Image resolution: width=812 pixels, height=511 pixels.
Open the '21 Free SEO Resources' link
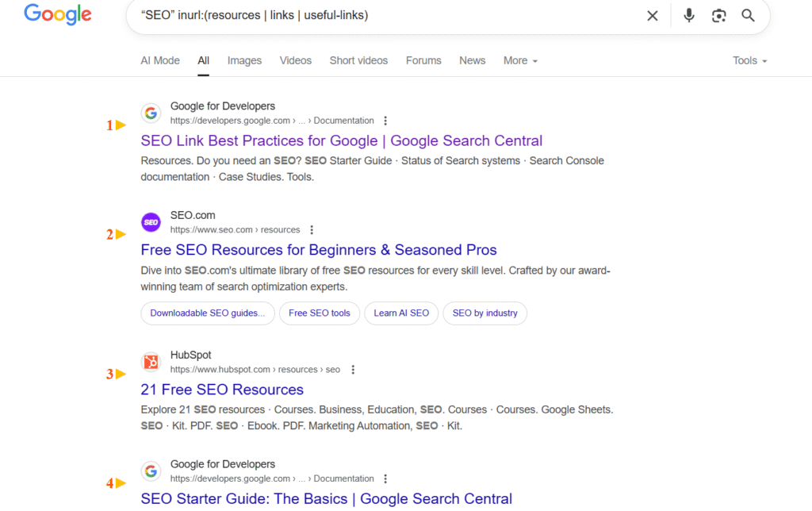coord(222,390)
